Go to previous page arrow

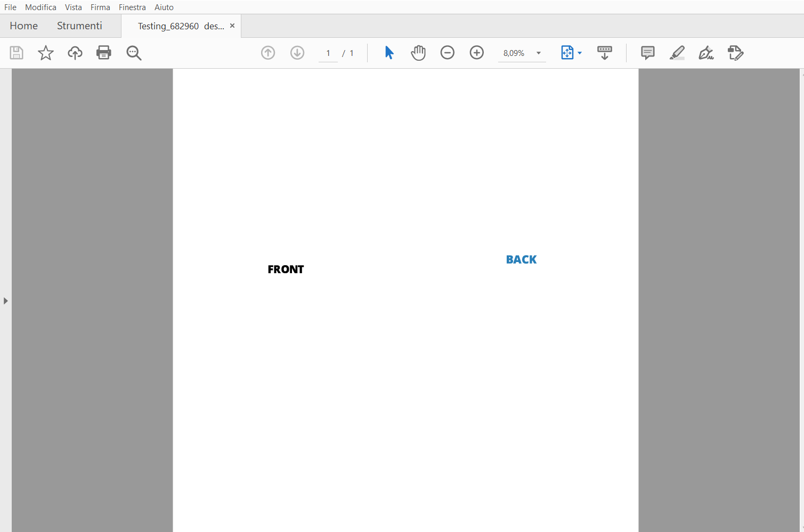click(268, 53)
